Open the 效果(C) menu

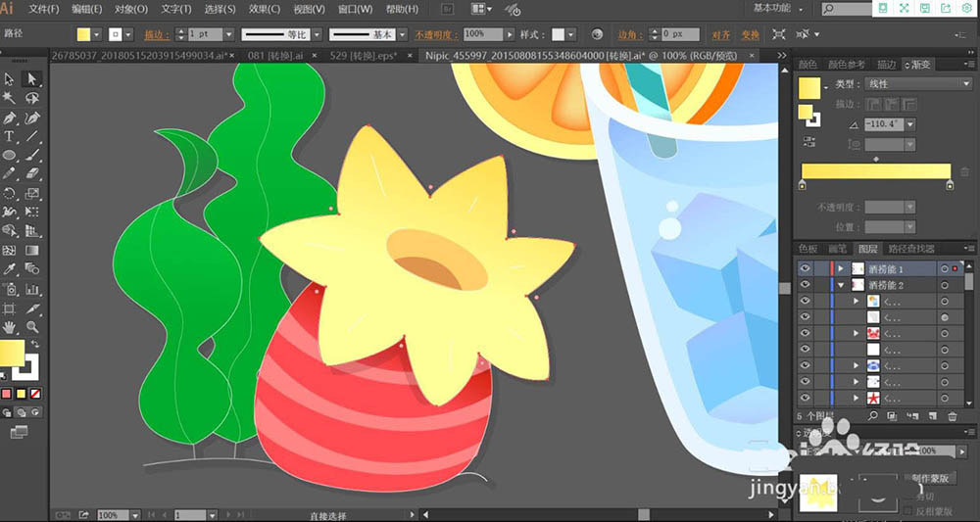click(265, 9)
